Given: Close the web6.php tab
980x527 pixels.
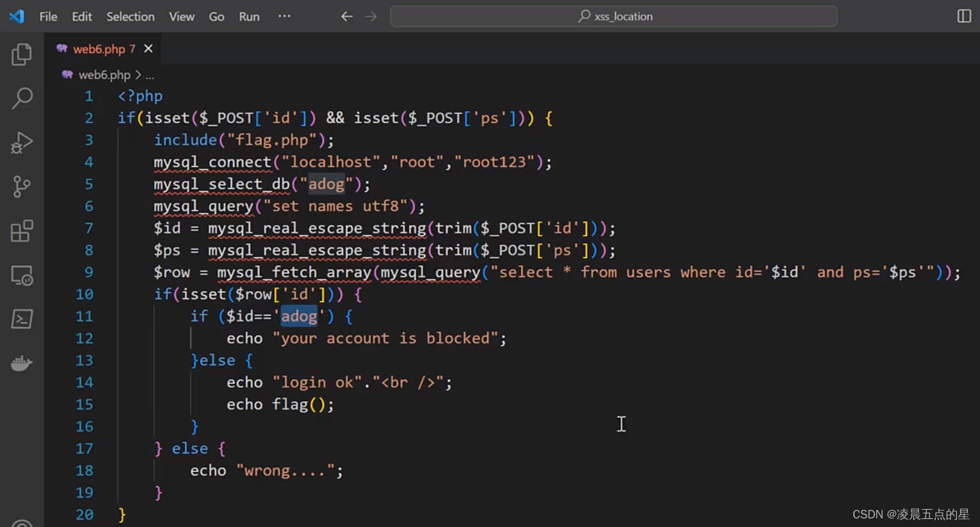Looking at the screenshot, I should point(148,49).
